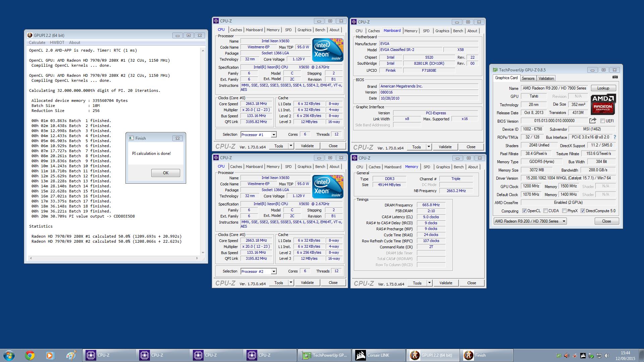Click the GPU-Z title bar app icon
Screen dimensions: 644x362
coord(495,70)
